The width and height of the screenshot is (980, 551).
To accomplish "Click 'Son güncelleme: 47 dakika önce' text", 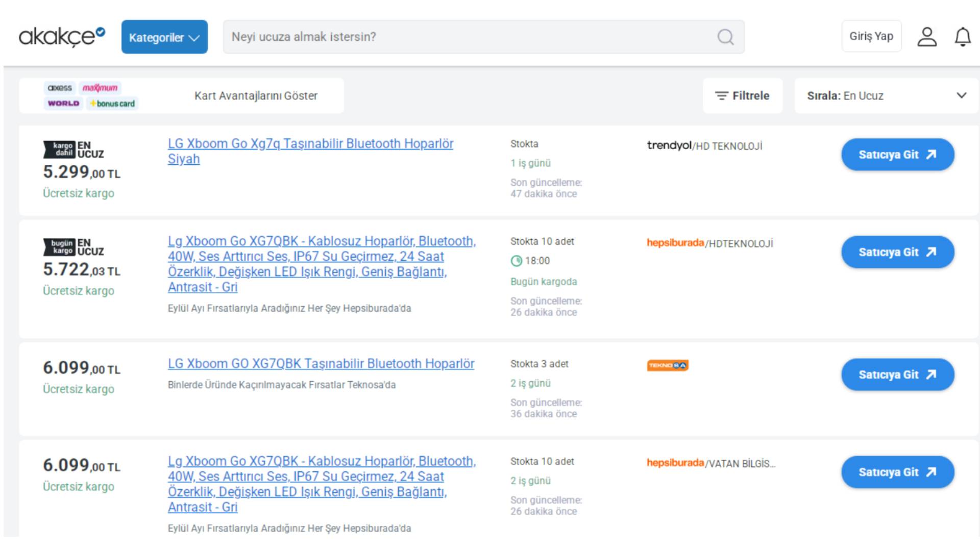I will pos(546,188).
